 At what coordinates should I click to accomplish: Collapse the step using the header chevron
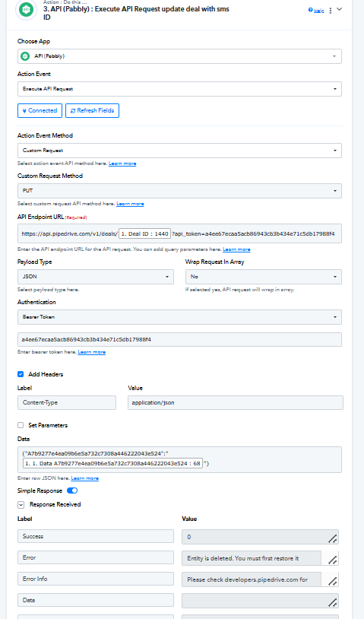pyautogui.click(x=339, y=9)
